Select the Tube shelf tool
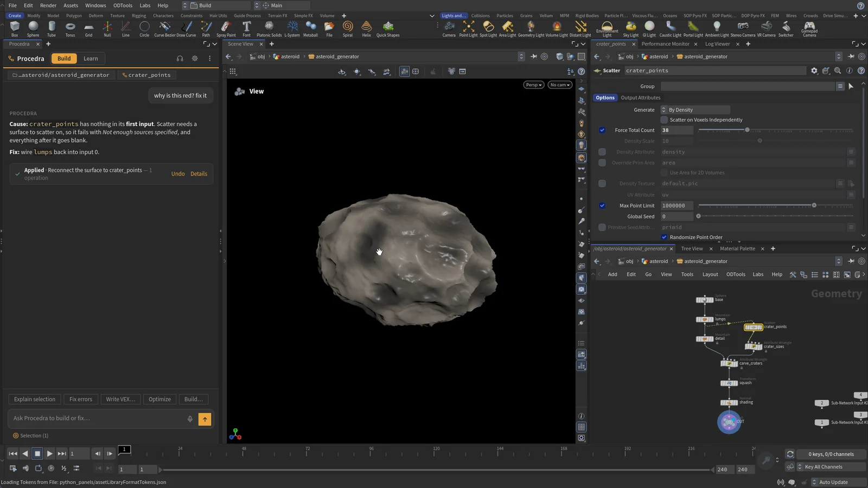The width and height of the screenshot is (868, 488). point(52,29)
